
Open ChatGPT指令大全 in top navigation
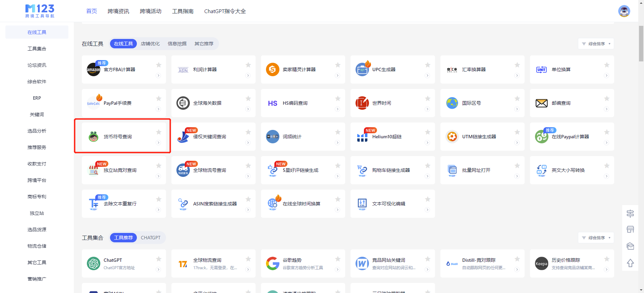(x=225, y=11)
